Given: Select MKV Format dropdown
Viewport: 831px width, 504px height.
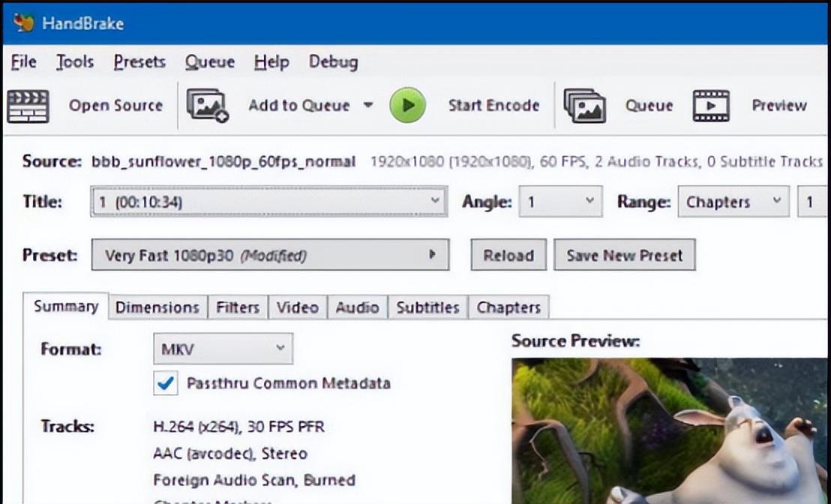Looking at the screenshot, I should pos(223,349).
